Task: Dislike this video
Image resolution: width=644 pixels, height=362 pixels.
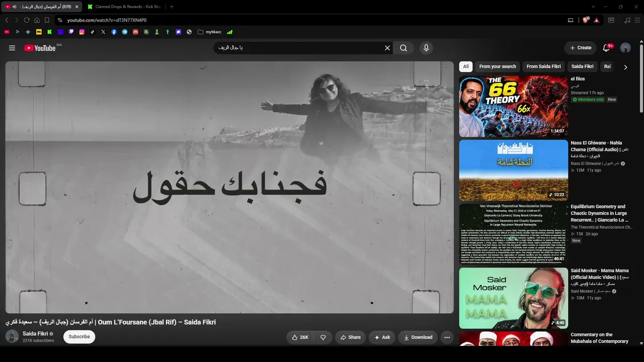Action: pyautogui.click(x=323, y=337)
